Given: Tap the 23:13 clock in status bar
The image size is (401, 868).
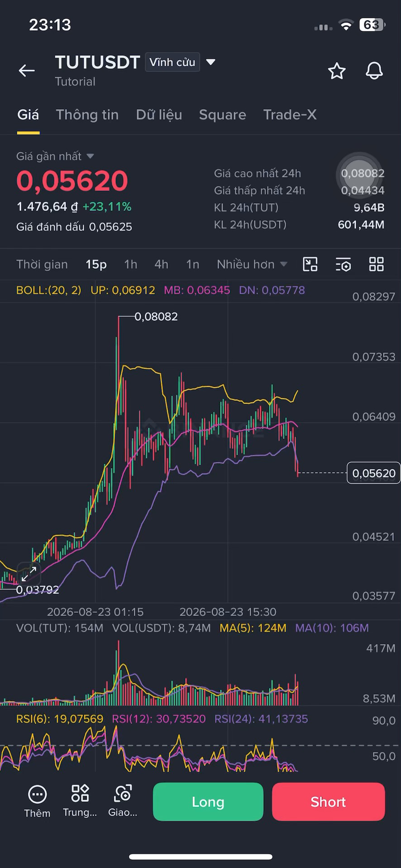Looking at the screenshot, I should point(50,25).
